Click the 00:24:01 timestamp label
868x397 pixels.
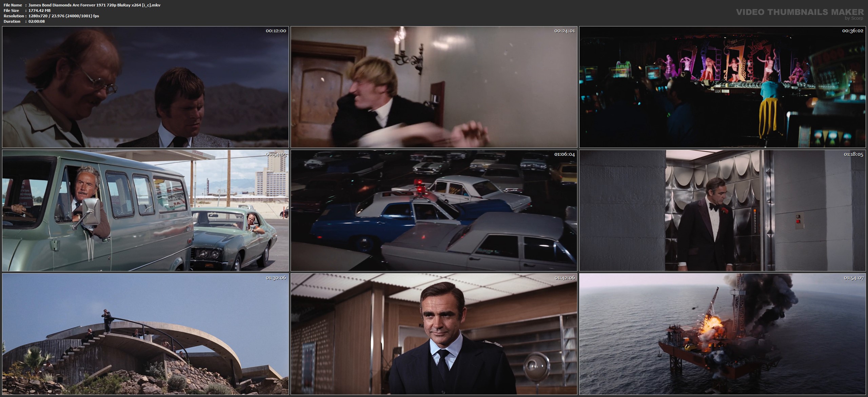coord(565,31)
